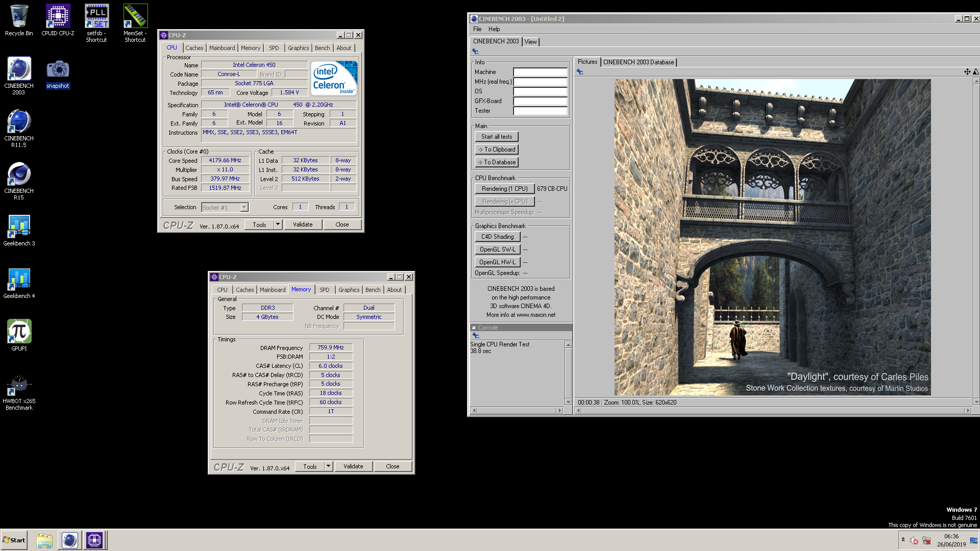Screen dimensions: 980x551
Task: Switch to CPU-Z taskbar button
Action: pyautogui.click(x=94, y=540)
